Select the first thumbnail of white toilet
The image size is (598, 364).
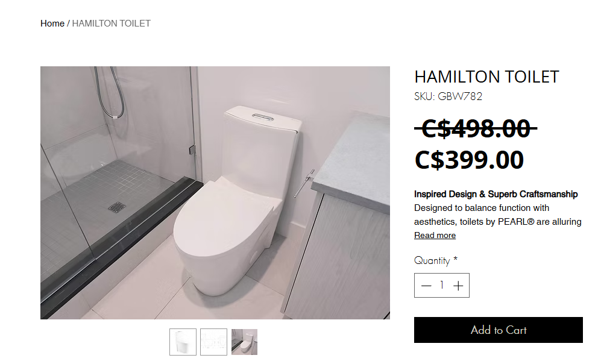point(183,342)
